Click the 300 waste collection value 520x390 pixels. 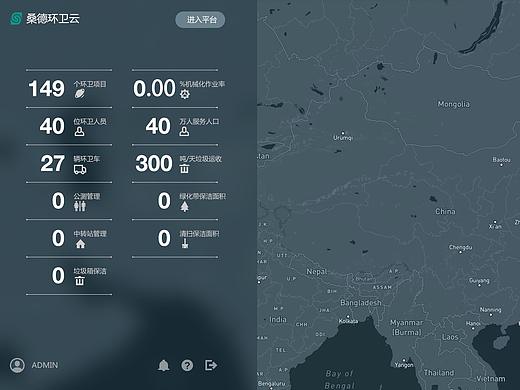click(x=154, y=163)
